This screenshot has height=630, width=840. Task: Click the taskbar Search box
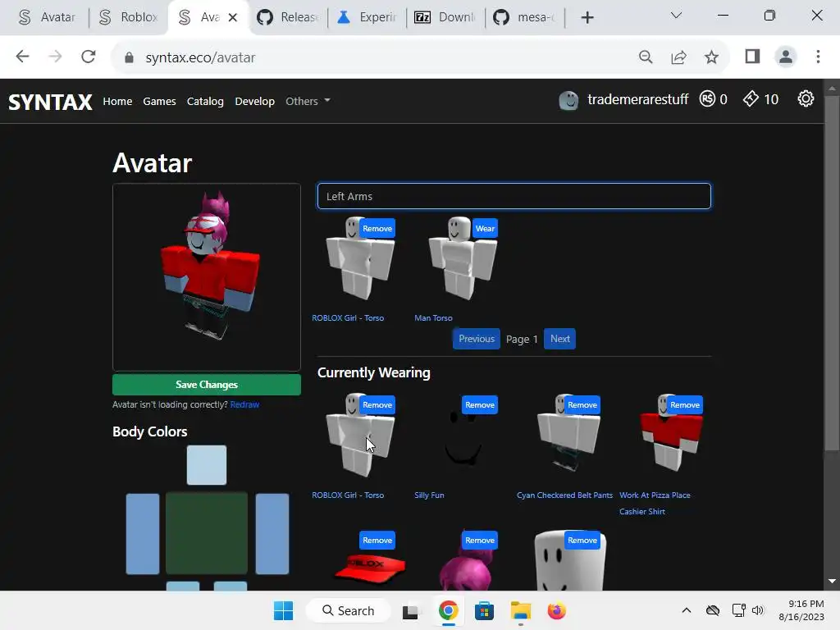tap(348, 610)
